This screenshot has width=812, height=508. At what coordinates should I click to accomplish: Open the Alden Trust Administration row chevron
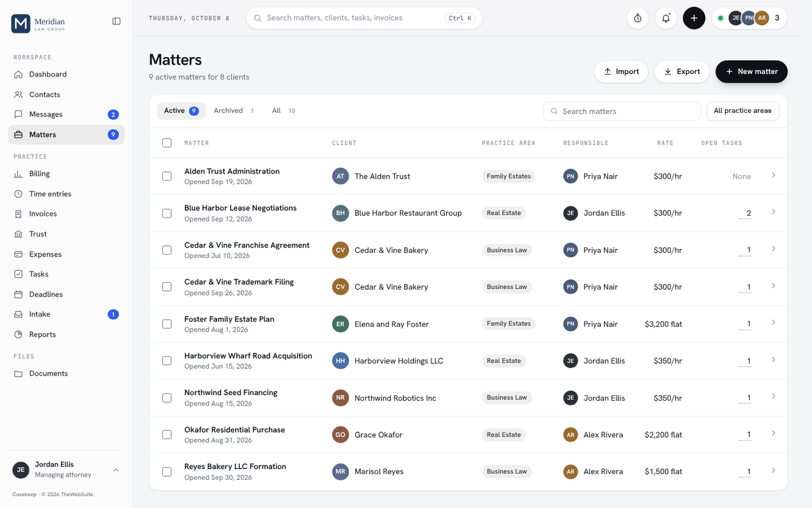pyautogui.click(x=773, y=176)
